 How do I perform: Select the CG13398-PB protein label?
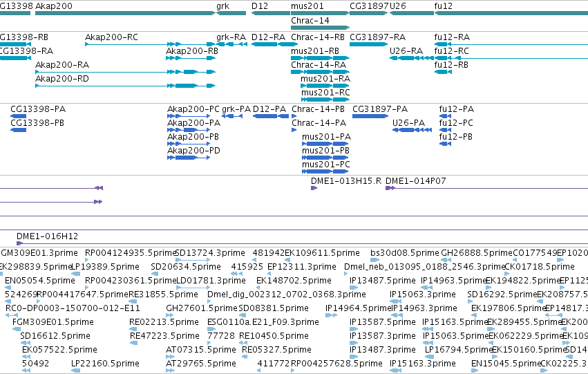point(37,123)
